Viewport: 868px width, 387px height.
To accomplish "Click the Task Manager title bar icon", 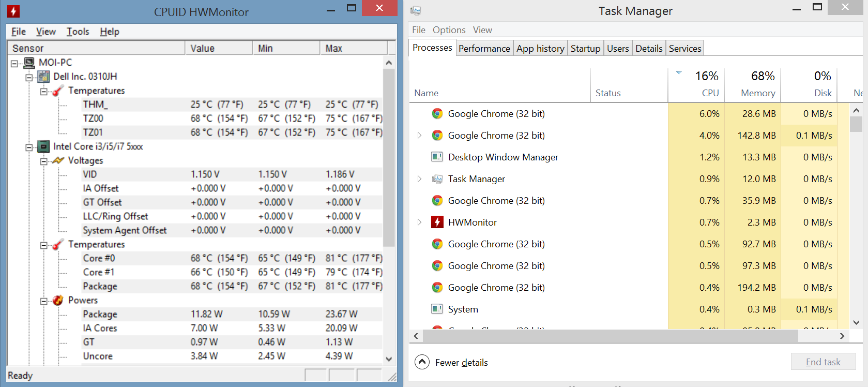I will tap(416, 11).
